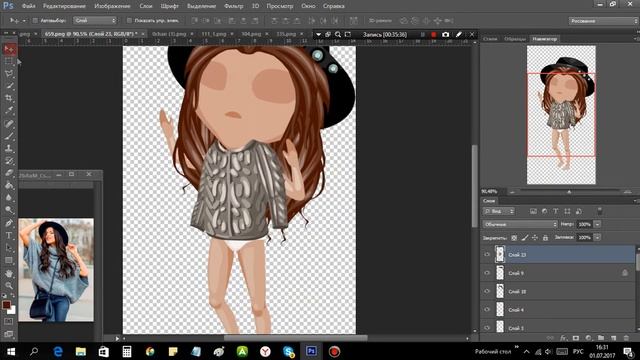Create a new layer group folder
This screenshot has width=640, height=360.
coord(601,338)
